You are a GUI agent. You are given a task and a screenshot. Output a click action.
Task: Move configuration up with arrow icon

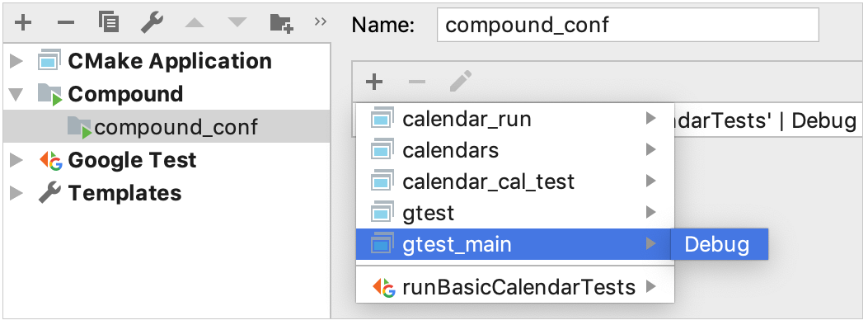195,23
